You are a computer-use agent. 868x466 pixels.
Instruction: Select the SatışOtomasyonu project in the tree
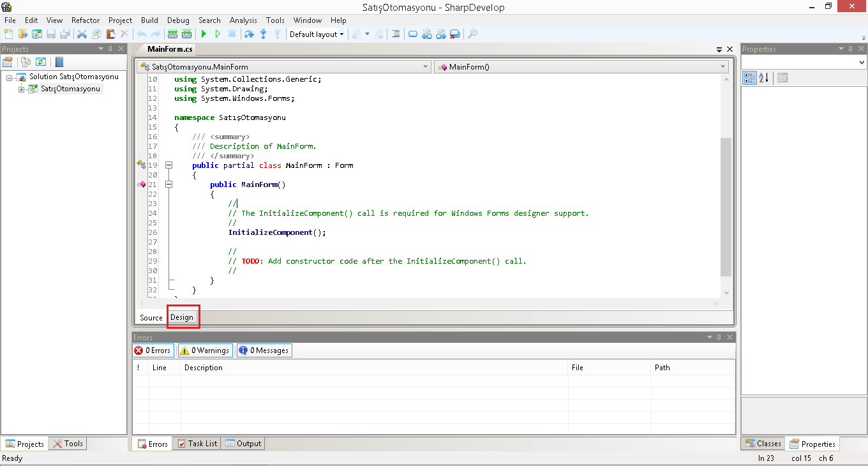(70, 89)
